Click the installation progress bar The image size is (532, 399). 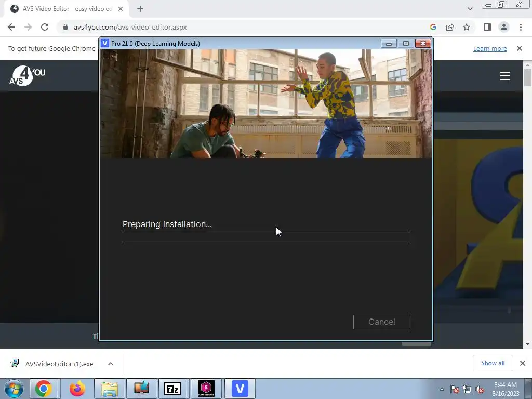coord(266,237)
